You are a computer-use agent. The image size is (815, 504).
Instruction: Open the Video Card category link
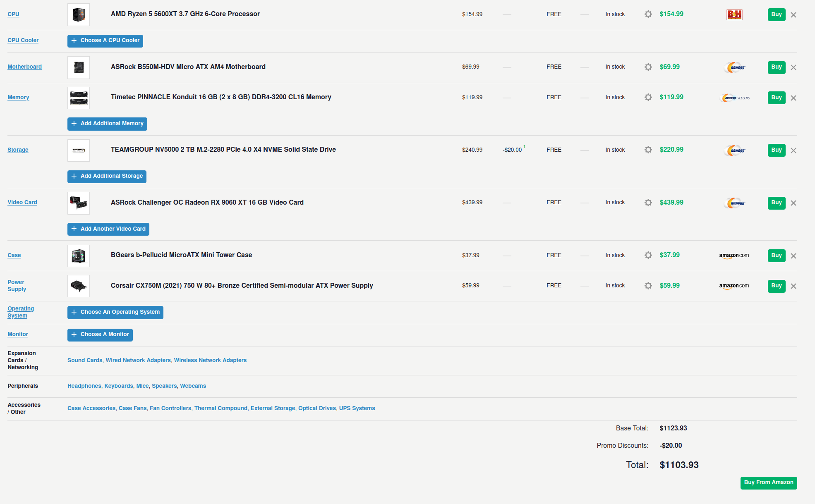click(22, 202)
